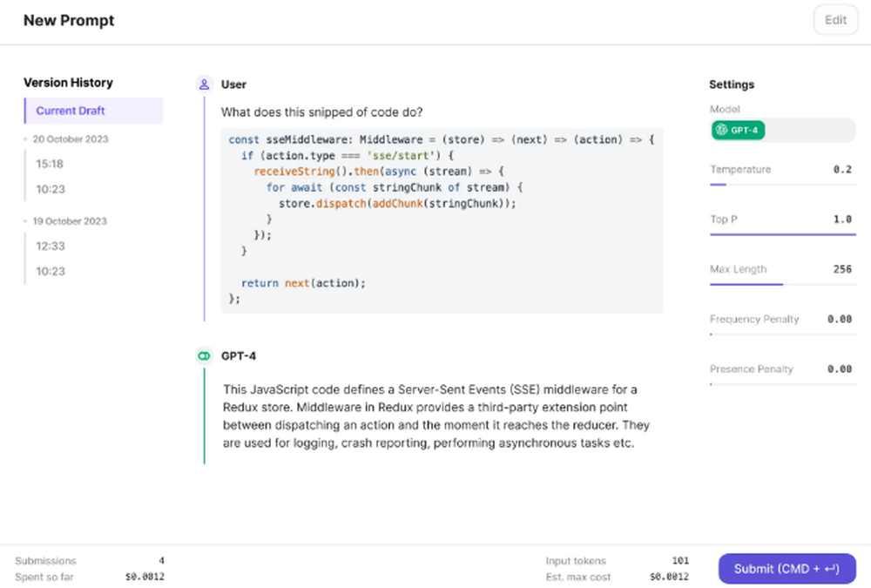The width and height of the screenshot is (871, 588).
Task: Click the Submit (CMD + ↵) button
Action: point(787,569)
